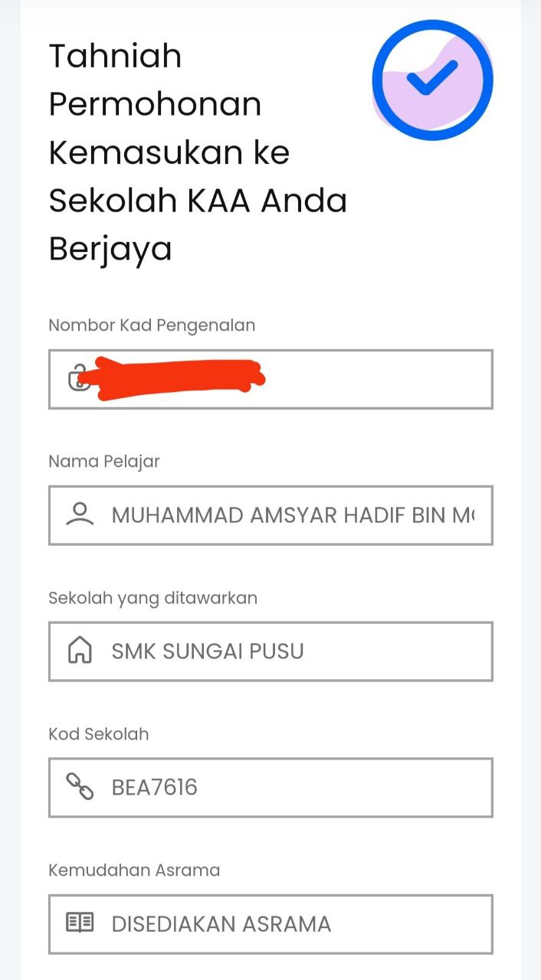Click the "Nama Pelajar" label

point(104,462)
